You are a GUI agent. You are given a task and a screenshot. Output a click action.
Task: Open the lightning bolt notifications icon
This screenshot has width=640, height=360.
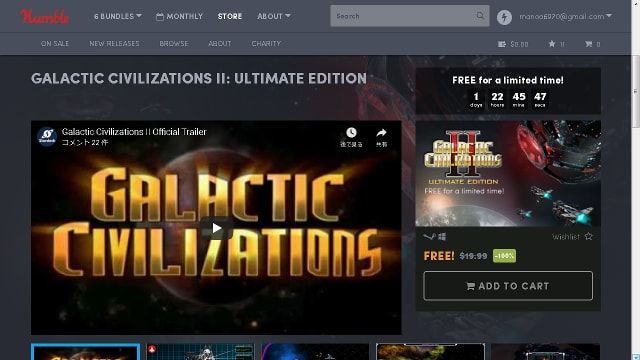[x=504, y=17]
